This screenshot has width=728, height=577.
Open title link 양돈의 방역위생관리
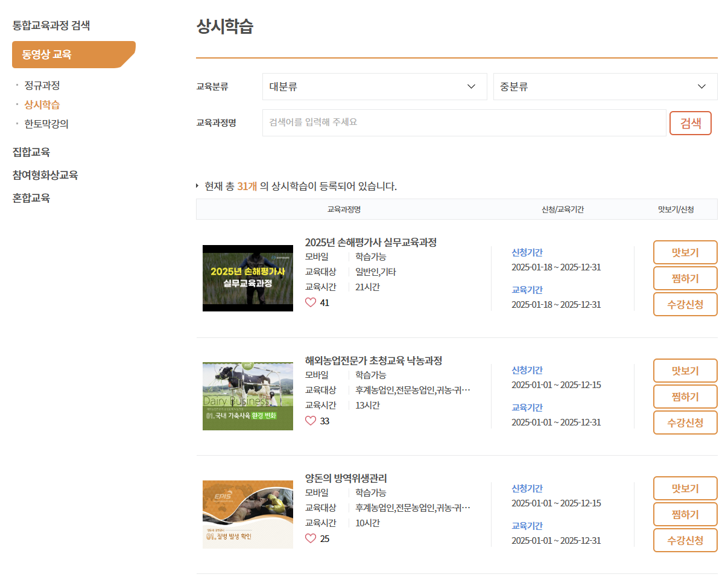346,479
